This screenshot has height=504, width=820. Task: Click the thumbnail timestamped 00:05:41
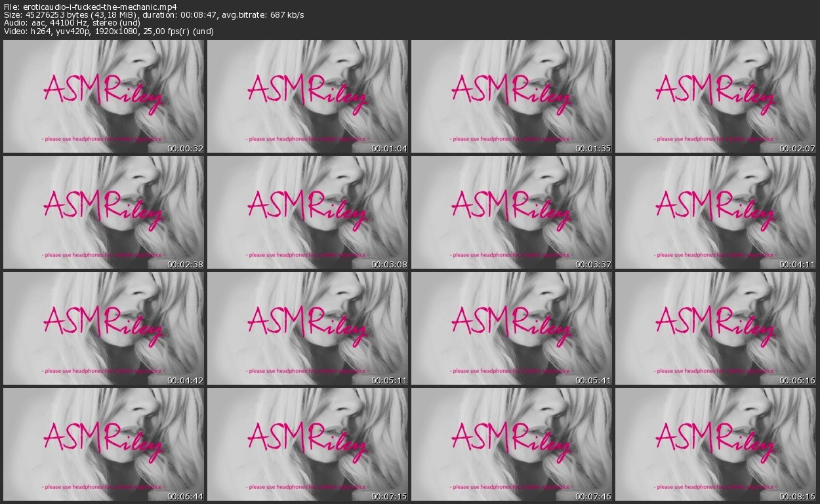pyautogui.click(x=512, y=328)
